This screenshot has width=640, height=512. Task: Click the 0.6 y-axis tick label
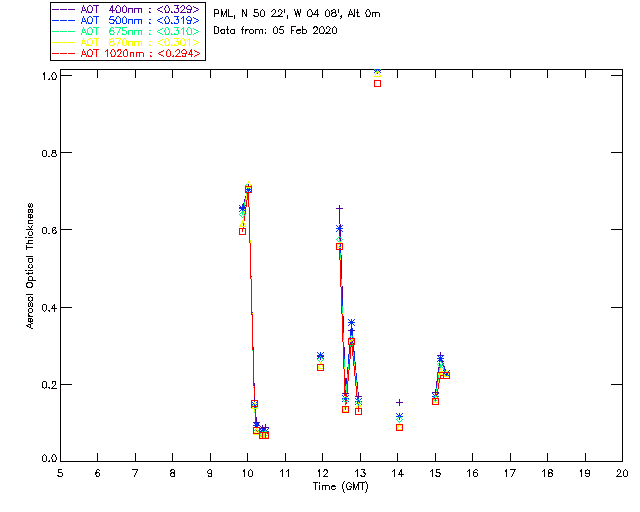[48, 230]
